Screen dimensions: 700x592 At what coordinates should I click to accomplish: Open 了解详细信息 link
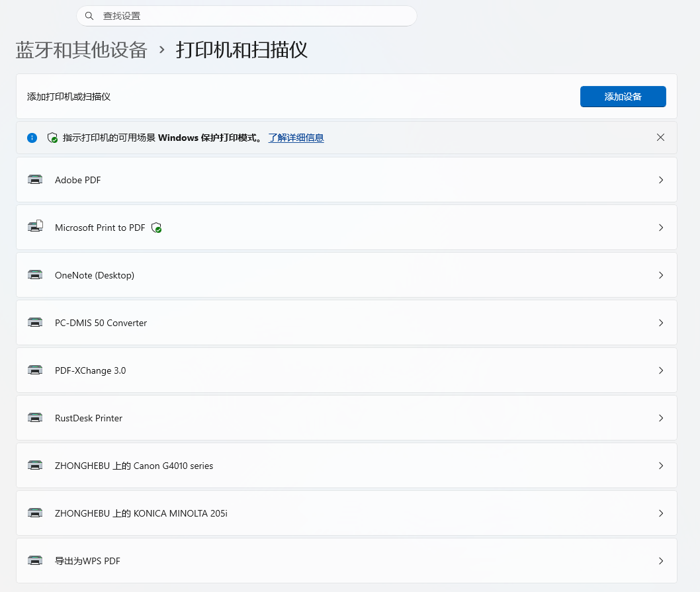point(296,138)
